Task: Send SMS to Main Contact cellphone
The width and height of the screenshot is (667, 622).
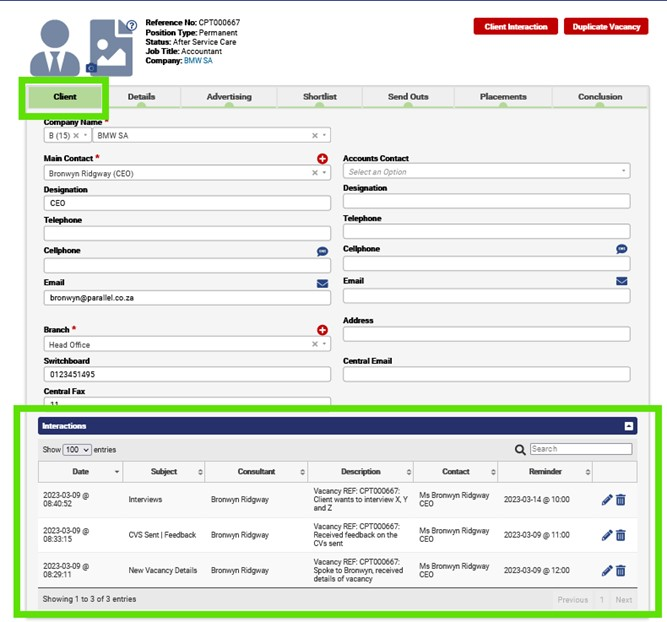Action: click(322, 251)
